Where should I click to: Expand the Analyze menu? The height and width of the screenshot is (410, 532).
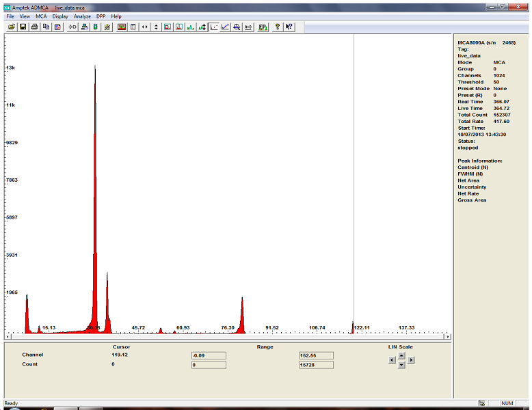click(82, 16)
